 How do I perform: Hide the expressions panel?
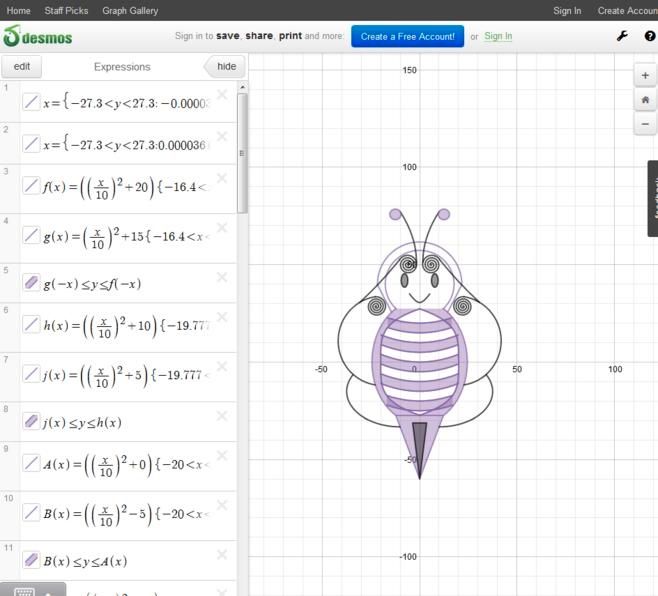(x=225, y=66)
